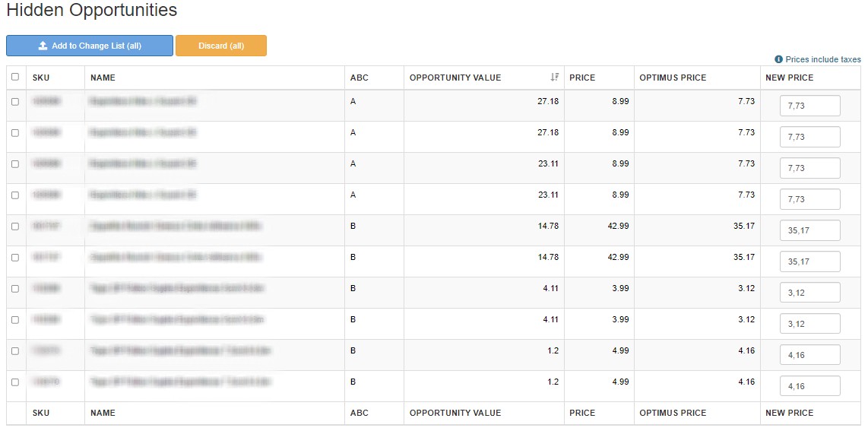Click Prices include taxes text
Viewport: 868px width, 431px height.
pyautogui.click(x=823, y=59)
